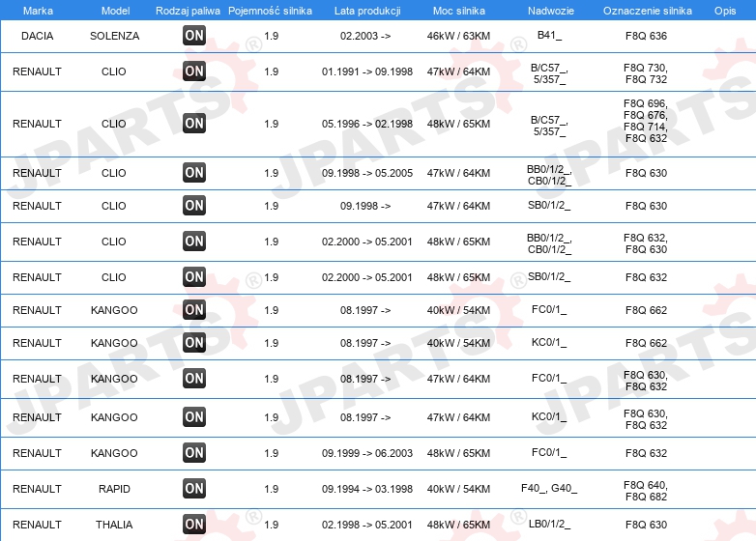Image resolution: width=756 pixels, height=541 pixels.
Task: Select the 48kW / 65KM power cell in the Thalia row
Action: (458, 525)
